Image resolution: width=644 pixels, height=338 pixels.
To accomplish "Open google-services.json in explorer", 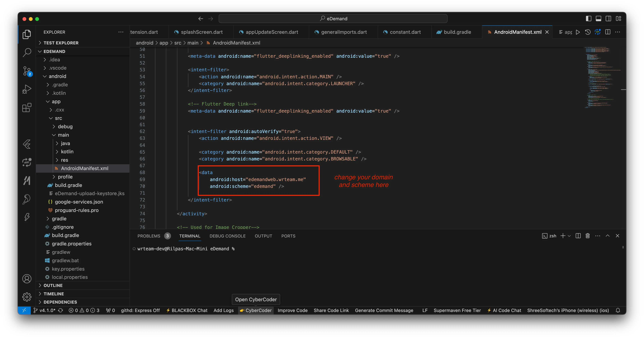I will [83, 202].
